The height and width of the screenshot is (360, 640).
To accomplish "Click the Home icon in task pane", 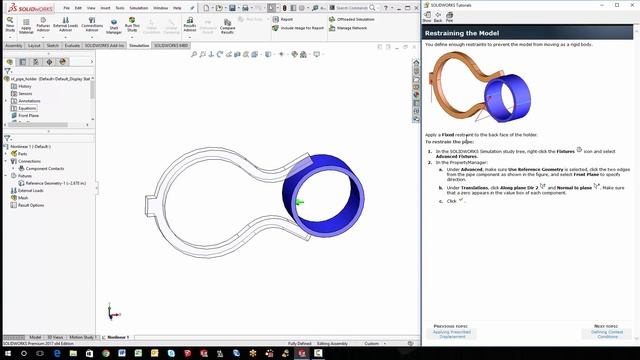I will click(416, 62).
